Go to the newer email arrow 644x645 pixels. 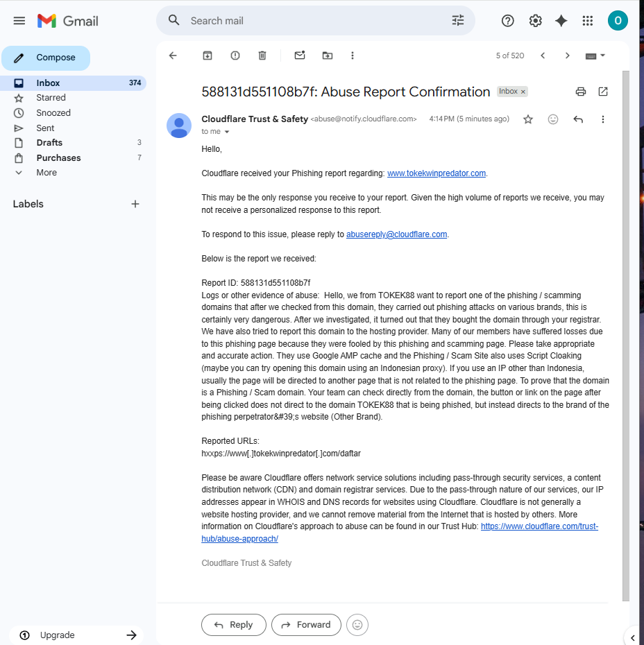[543, 55]
